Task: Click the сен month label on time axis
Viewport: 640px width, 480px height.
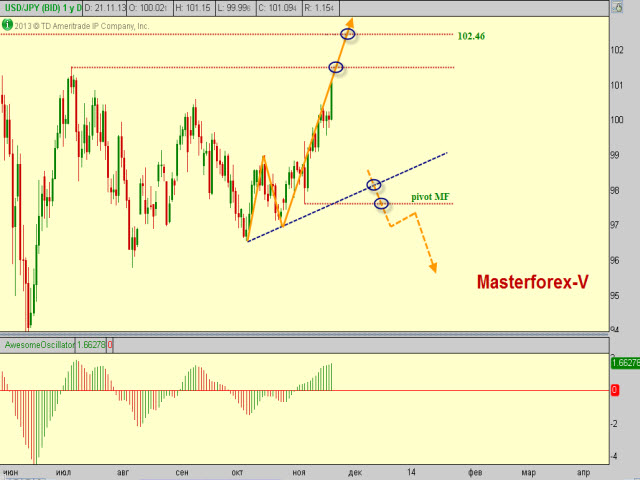Action: point(182,473)
